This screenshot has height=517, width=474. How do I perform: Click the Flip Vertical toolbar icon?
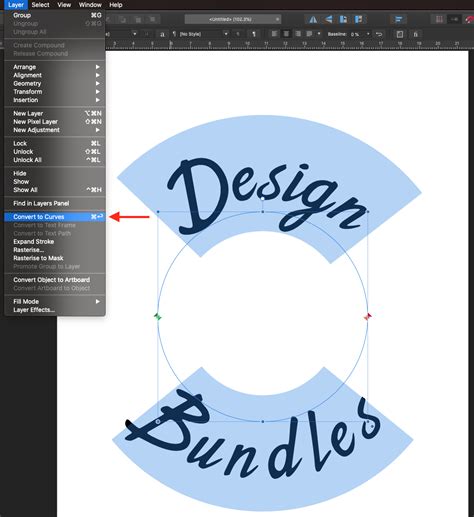328,19
